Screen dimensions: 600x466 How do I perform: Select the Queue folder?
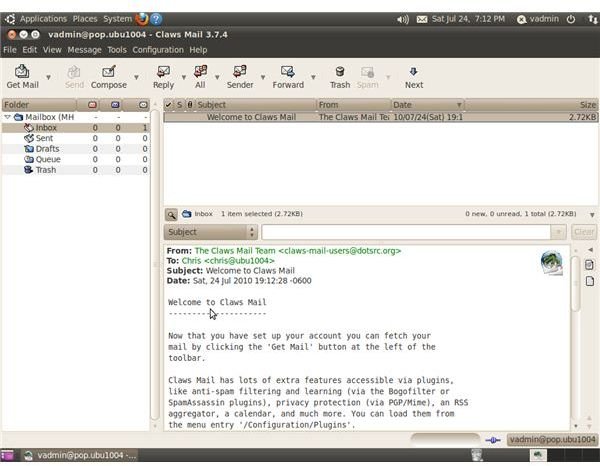[x=75, y=159]
